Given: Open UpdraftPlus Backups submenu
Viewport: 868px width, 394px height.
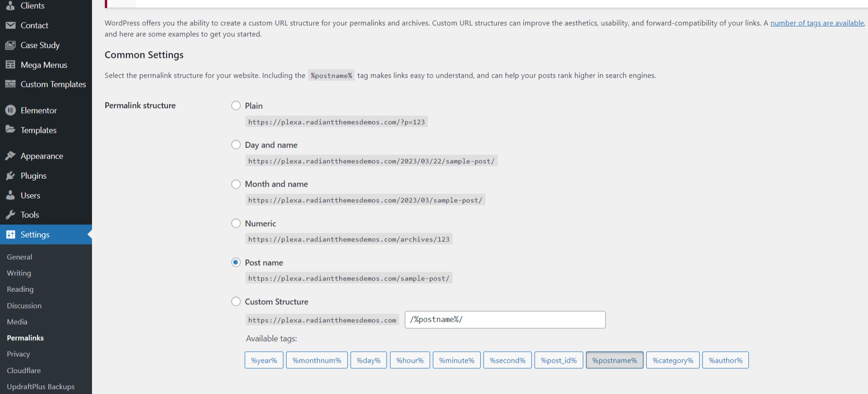Looking at the screenshot, I should pos(40,387).
